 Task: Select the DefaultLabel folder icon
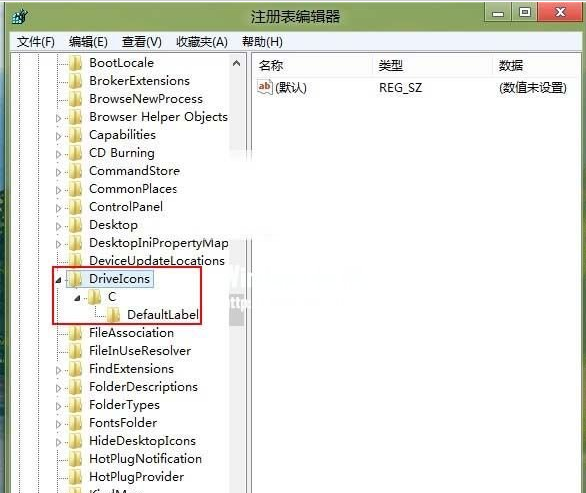(113, 315)
